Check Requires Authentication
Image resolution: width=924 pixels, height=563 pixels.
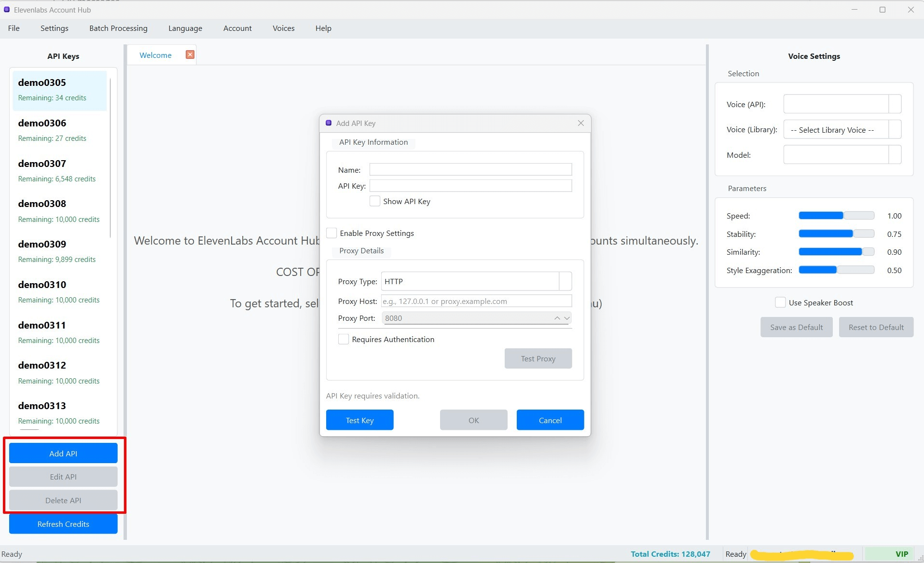(x=344, y=339)
